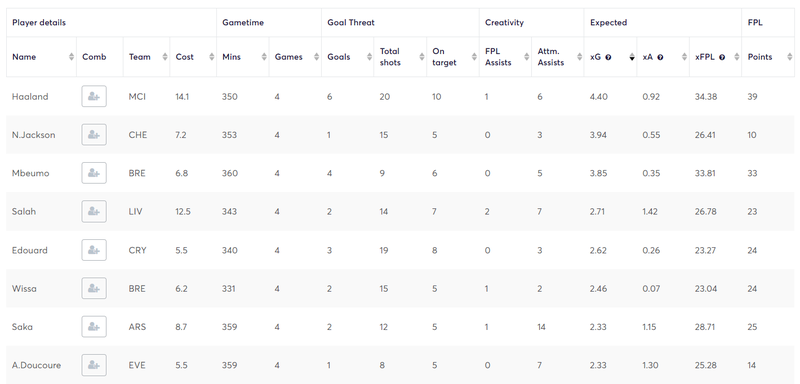Sort table by Games column
This screenshot has width=800, height=384.
(316, 57)
